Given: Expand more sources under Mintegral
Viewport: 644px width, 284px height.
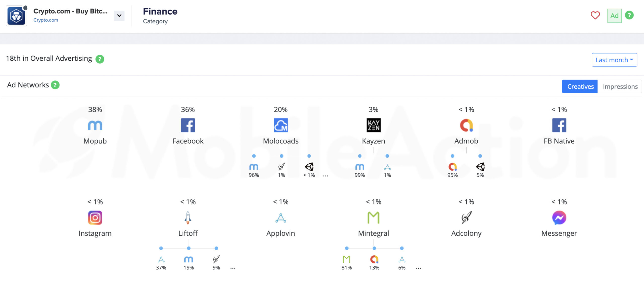Looking at the screenshot, I should [419, 268].
